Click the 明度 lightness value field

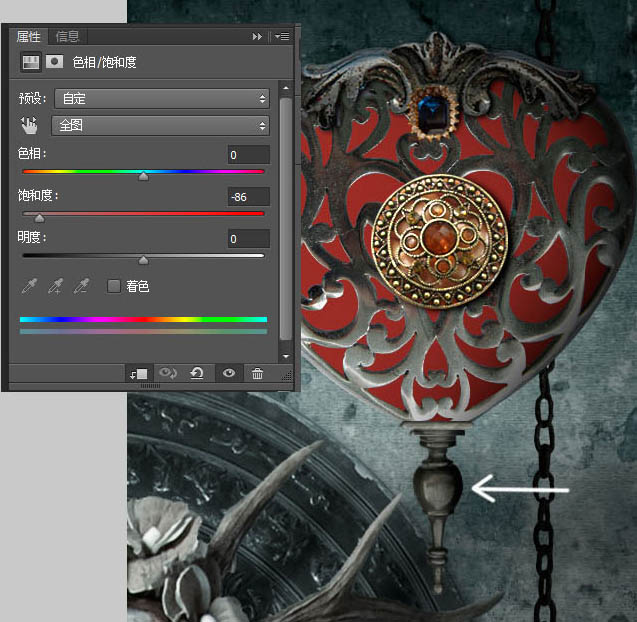(249, 239)
